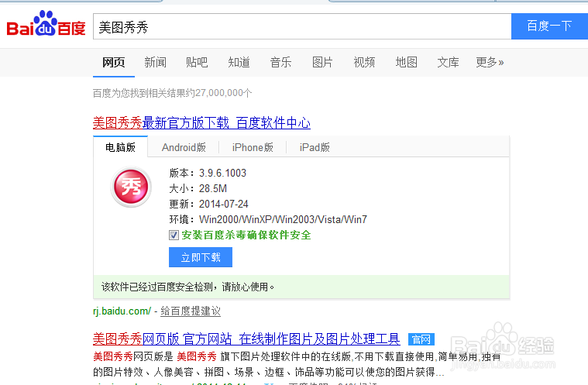Image resolution: width=588 pixels, height=385 pixels.
Task: Click the Baidu logo
Action: [46, 24]
